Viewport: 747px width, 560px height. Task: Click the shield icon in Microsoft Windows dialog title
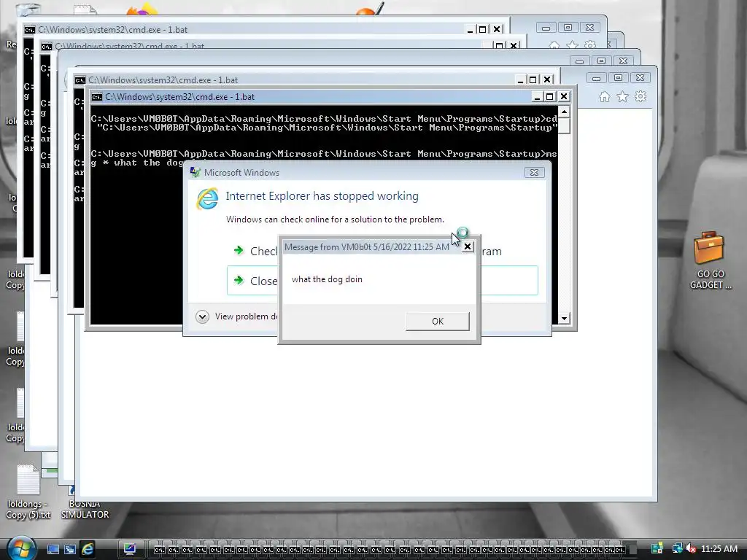[x=195, y=172]
